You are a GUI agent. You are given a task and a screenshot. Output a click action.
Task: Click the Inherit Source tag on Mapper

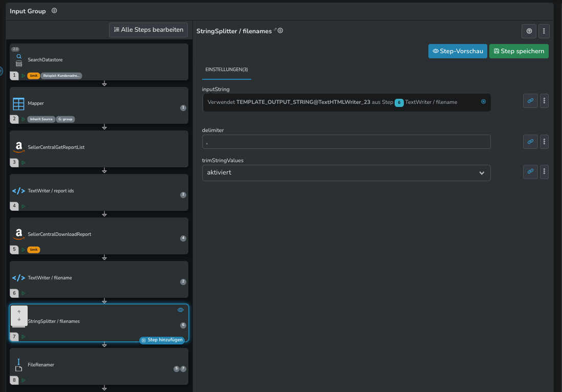[x=41, y=119]
